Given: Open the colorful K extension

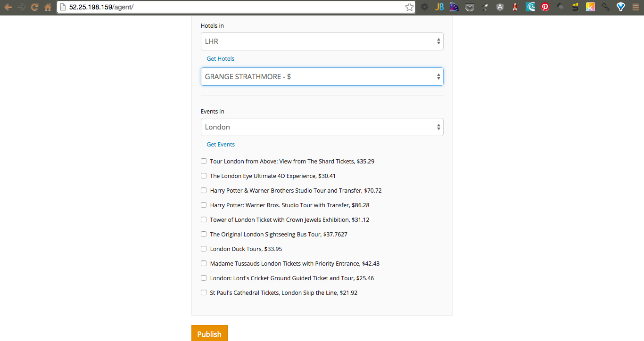Looking at the screenshot, I should [590, 7].
